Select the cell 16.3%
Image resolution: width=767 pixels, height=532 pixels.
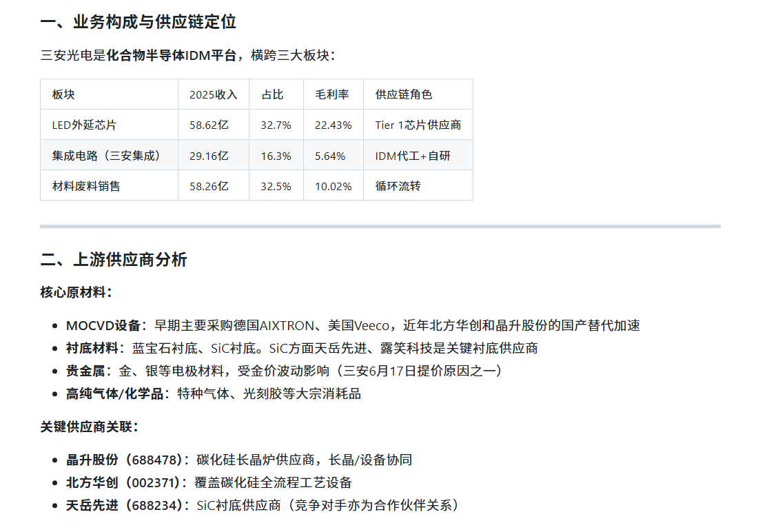pyautogui.click(x=276, y=156)
